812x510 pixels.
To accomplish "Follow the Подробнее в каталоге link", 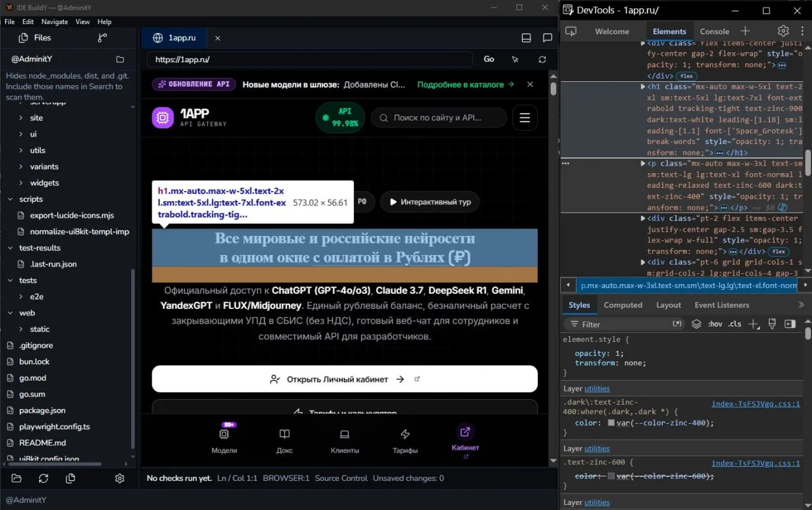I will [x=467, y=84].
